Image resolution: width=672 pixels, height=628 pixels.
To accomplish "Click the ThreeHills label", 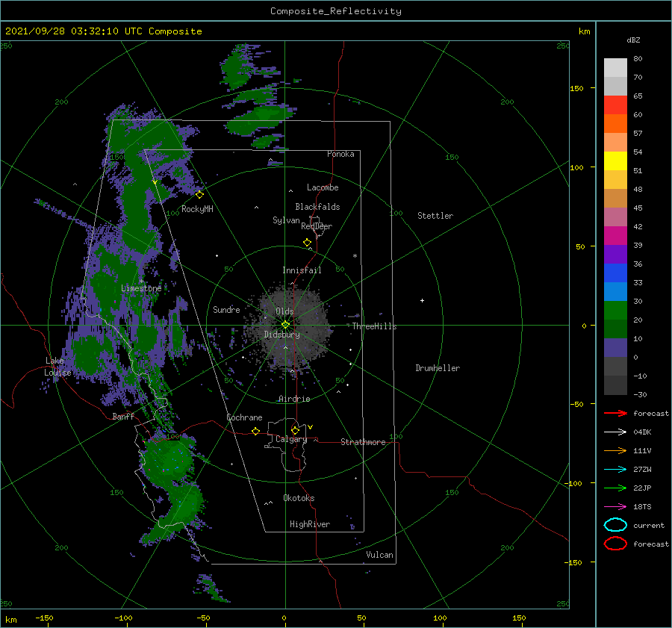I will (375, 326).
